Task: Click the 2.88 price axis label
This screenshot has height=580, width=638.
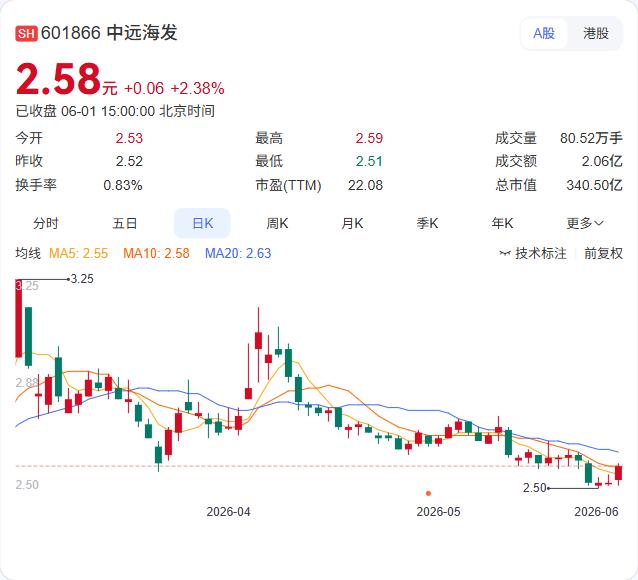Action: [27, 383]
